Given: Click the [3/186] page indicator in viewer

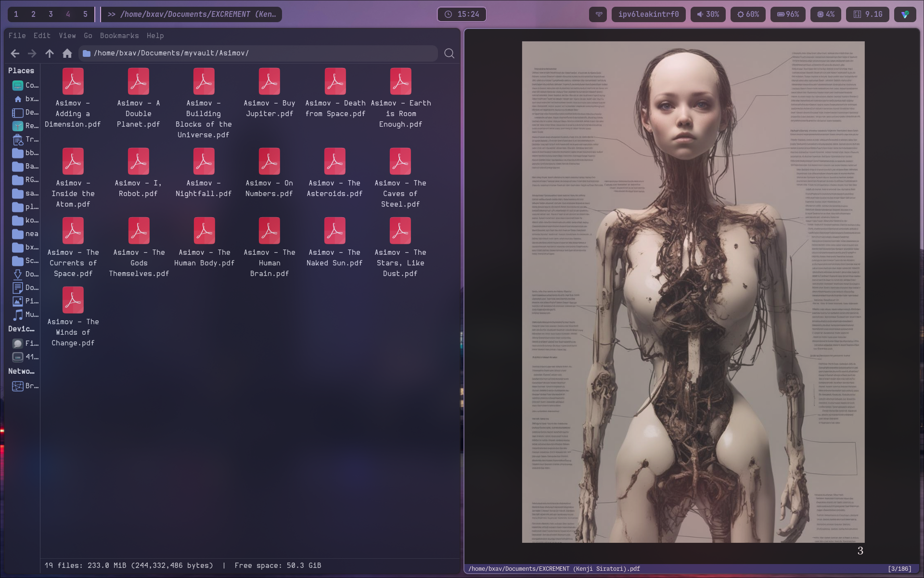Looking at the screenshot, I should click(x=899, y=569).
